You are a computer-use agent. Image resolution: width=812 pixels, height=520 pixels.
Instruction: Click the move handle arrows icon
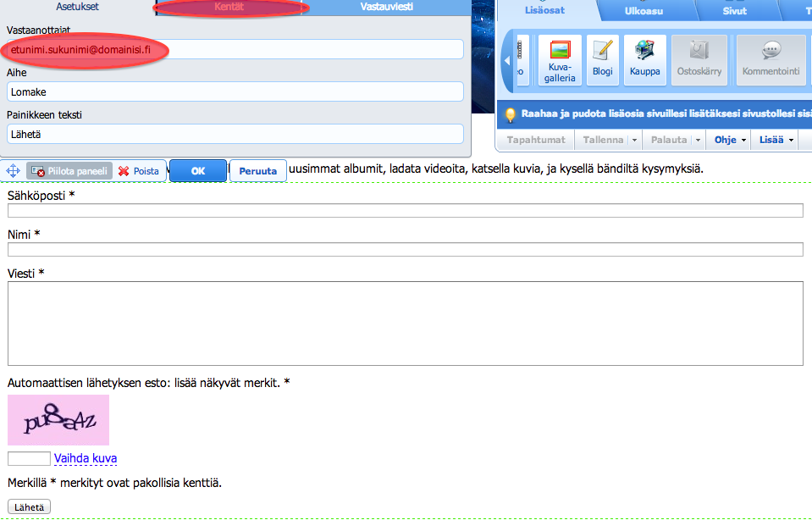13,171
